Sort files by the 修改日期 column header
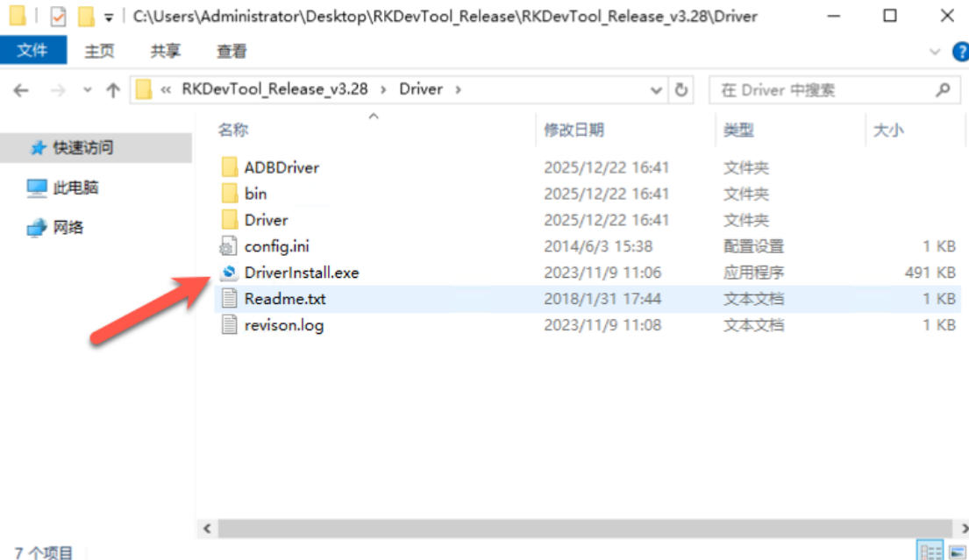Screen dimensions: 969x560 [x=574, y=130]
